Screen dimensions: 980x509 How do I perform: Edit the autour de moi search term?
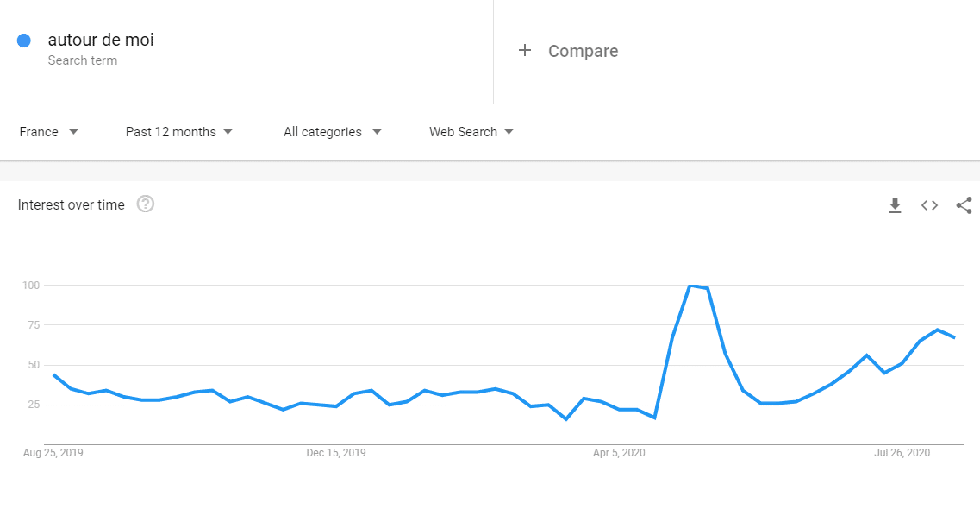pos(101,40)
